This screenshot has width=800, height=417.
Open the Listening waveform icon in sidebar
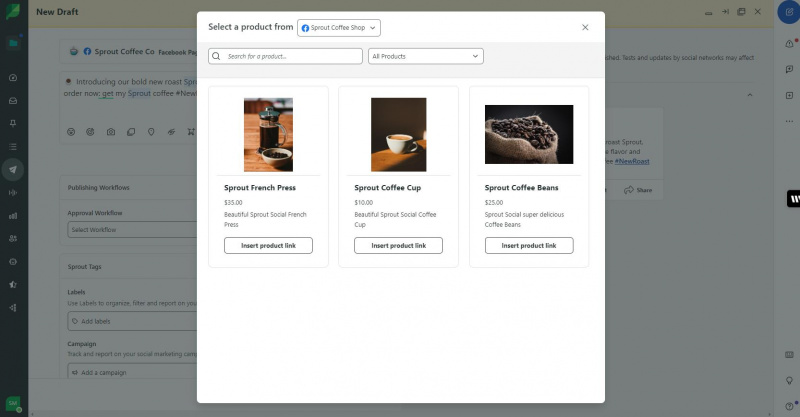click(x=13, y=192)
